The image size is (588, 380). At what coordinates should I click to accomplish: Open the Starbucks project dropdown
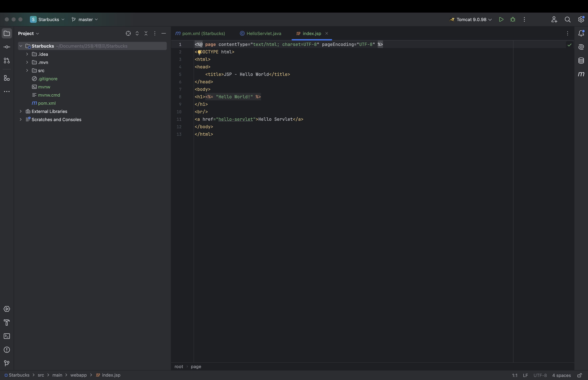click(47, 20)
